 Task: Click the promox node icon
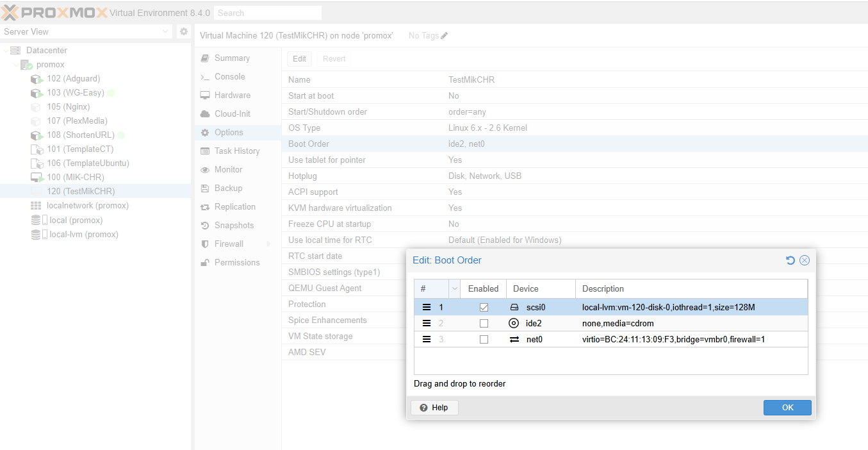[x=27, y=65]
